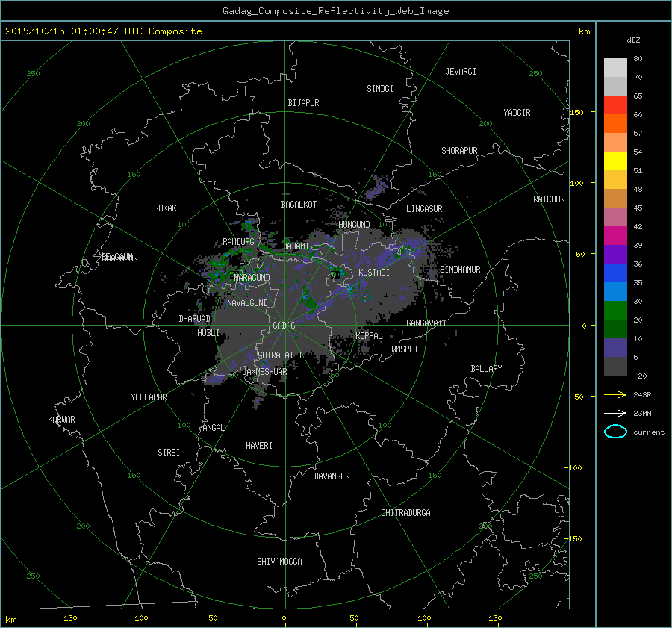Click the NARAGUND city label

pyautogui.click(x=252, y=278)
